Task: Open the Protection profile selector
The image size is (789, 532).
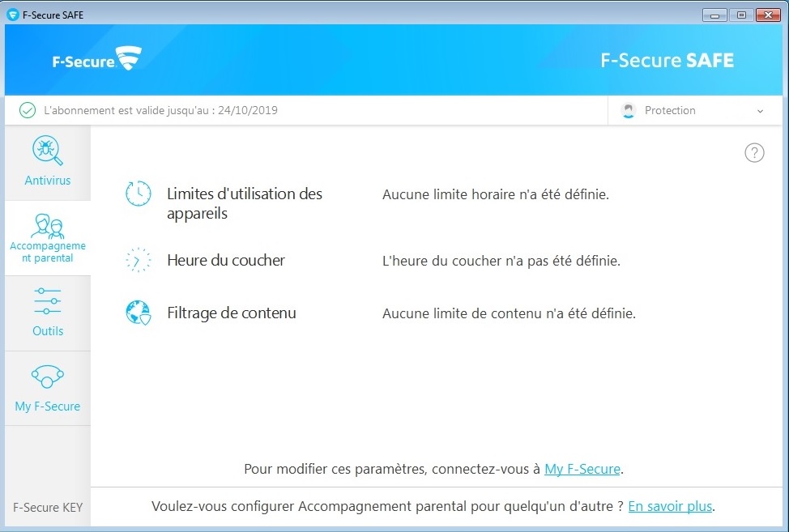Action: pyautogui.click(x=694, y=110)
